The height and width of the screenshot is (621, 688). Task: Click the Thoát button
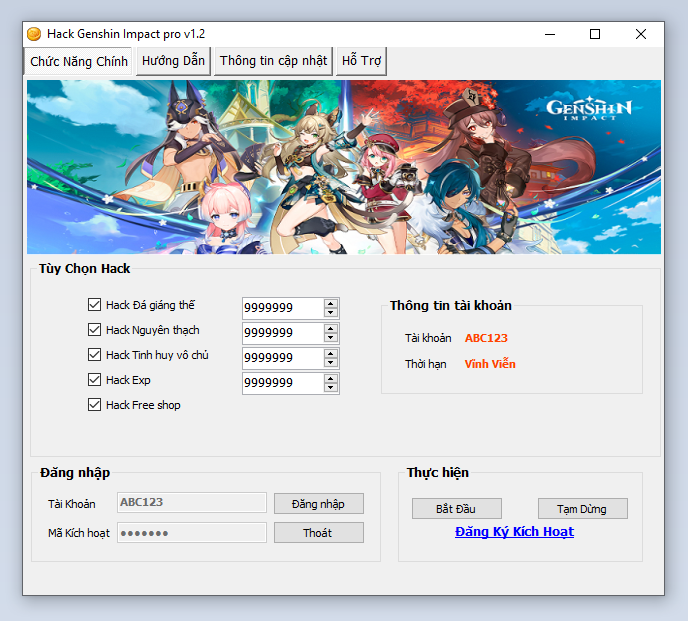click(318, 533)
